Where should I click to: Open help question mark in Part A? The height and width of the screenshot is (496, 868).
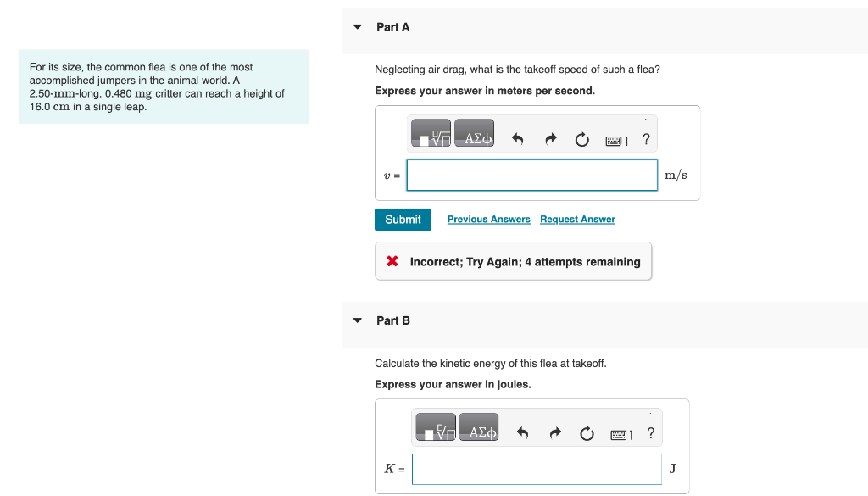(647, 140)
